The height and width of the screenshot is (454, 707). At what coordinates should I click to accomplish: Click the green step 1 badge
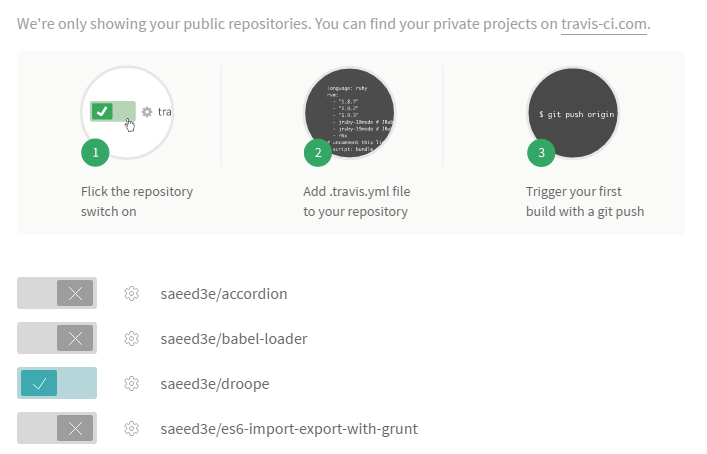click(95, 153)
